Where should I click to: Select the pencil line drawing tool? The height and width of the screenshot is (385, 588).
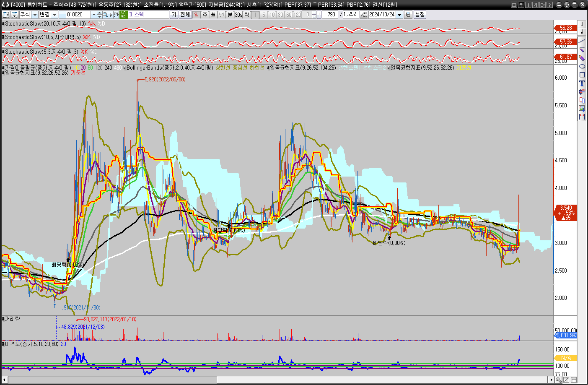[582, 49]
